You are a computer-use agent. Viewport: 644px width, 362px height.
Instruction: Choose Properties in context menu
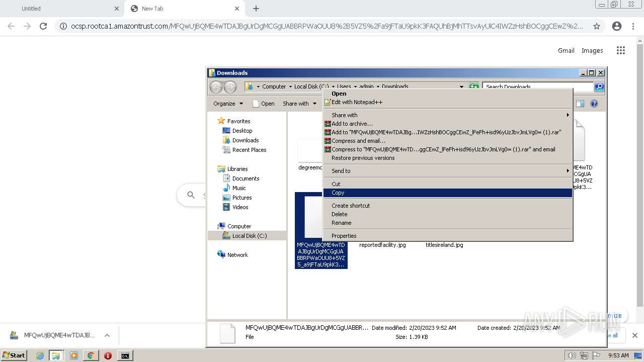coord(448,236)
